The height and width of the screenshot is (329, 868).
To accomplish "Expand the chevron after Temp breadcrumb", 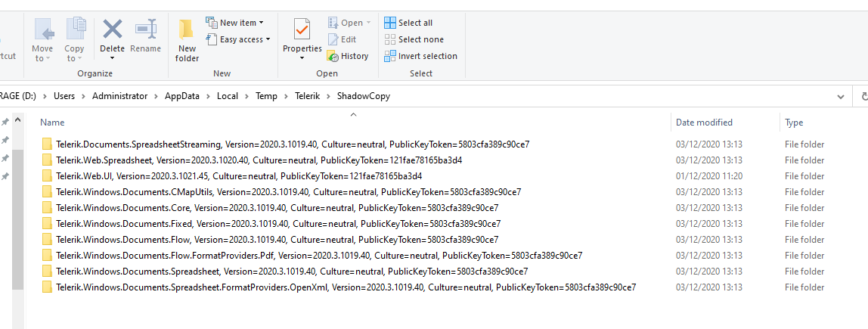I will click(287, 96).
